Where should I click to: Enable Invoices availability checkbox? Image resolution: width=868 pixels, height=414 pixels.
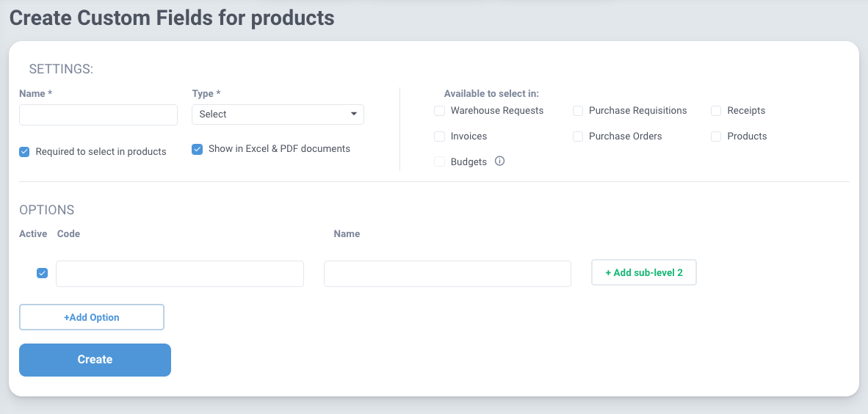click(440, 136)
